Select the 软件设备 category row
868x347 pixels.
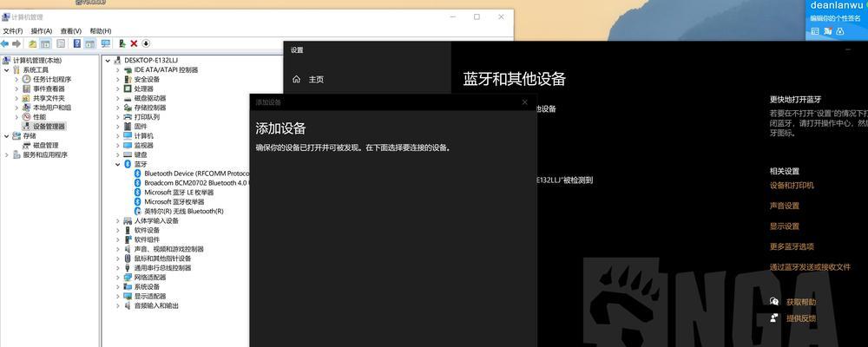141,230
